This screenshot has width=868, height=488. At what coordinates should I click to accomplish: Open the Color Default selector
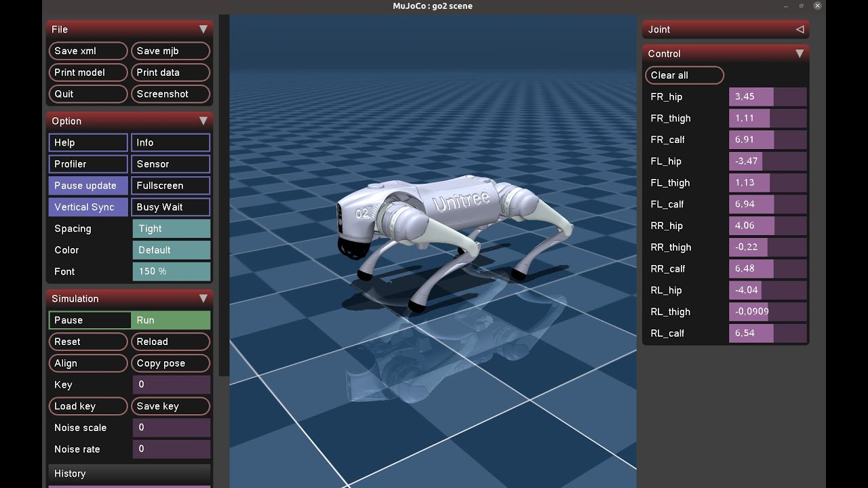pyautogui.click(x=172, y=250)
